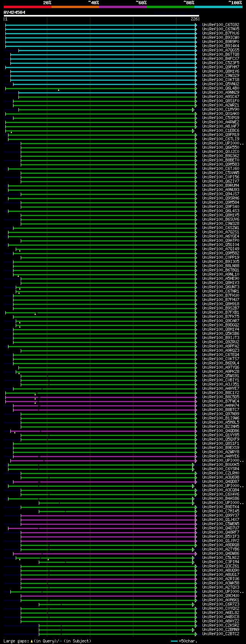Open hit UniRef100_B4FCX7

tap(221, 59)
